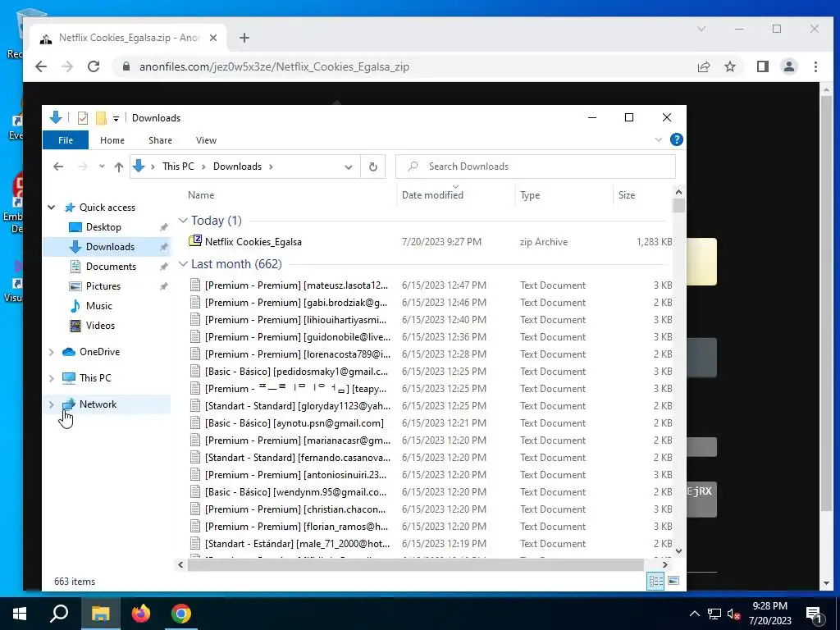Sort files by Date modified column
This screenshot has width=840, height=630.
432,195
